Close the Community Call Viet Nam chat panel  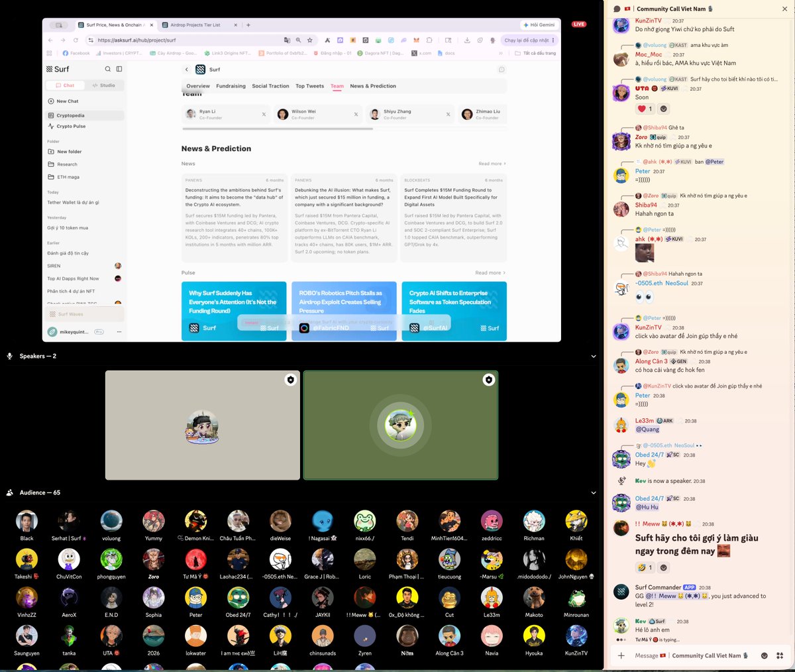pyautogui.click(x=784, y=9)
